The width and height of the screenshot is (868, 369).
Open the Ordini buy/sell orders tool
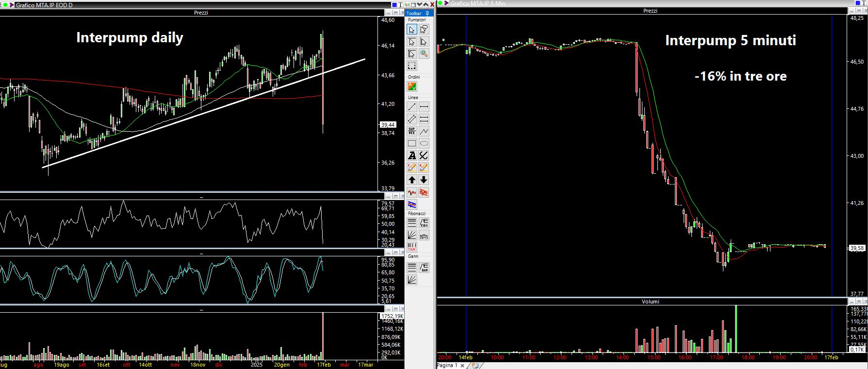click(412, 86)
